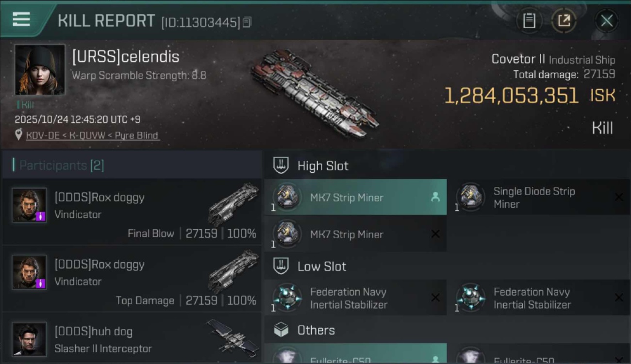The width and height of the screenshot is (631, 364).
Task: Click the right Federation Navy Inertial Stabilizer icon
Action: [x=470, y=298]
